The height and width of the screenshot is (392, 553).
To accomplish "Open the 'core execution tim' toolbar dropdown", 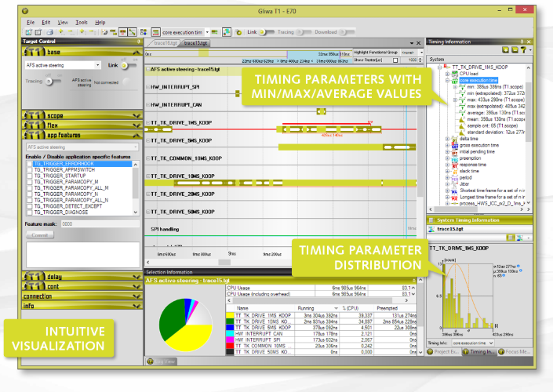I will 207,32.
